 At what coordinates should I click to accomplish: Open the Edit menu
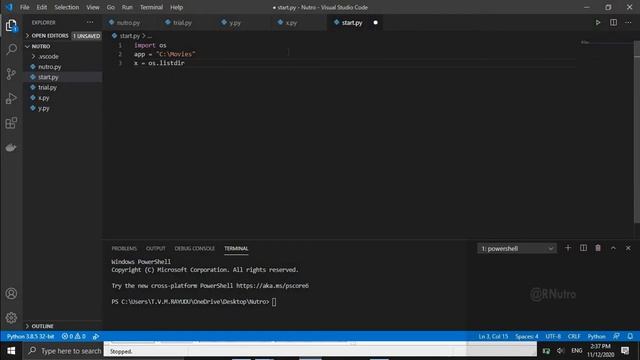coord(42,7)
